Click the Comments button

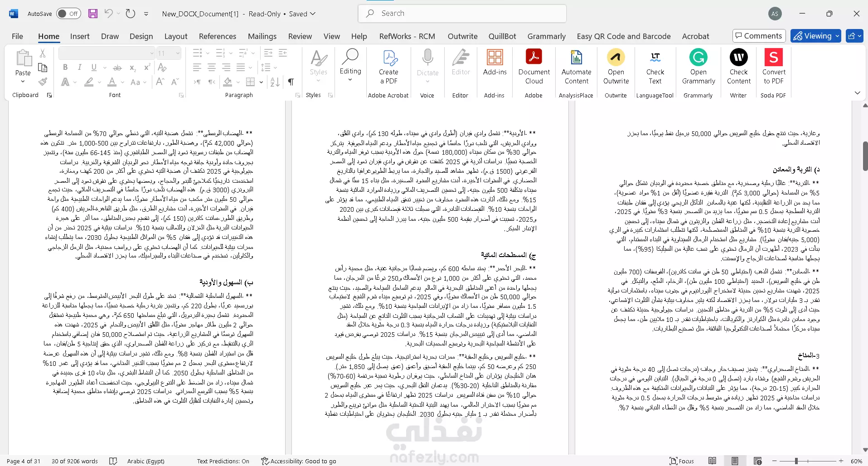[x=759, y=36]
